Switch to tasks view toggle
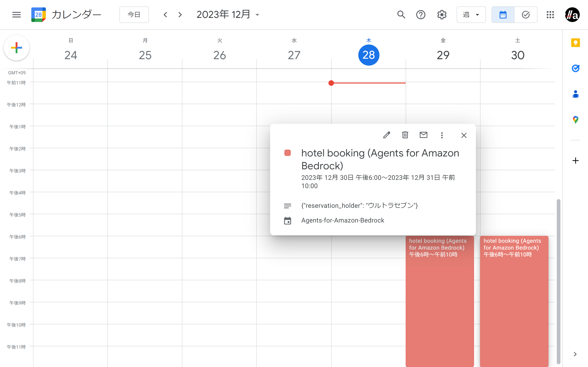588x367 pixels. tap(526, 15)
